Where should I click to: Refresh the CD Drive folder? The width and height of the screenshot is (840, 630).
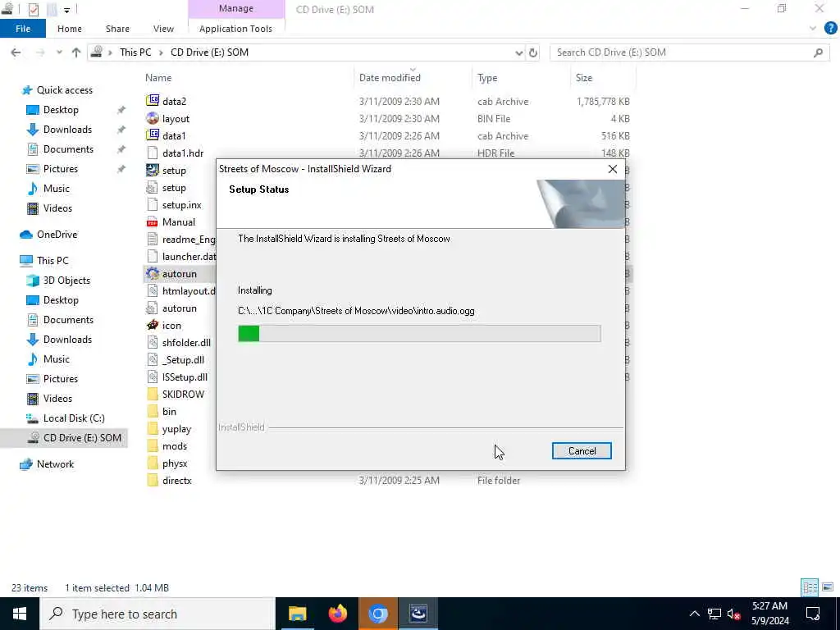click(533, 52)
